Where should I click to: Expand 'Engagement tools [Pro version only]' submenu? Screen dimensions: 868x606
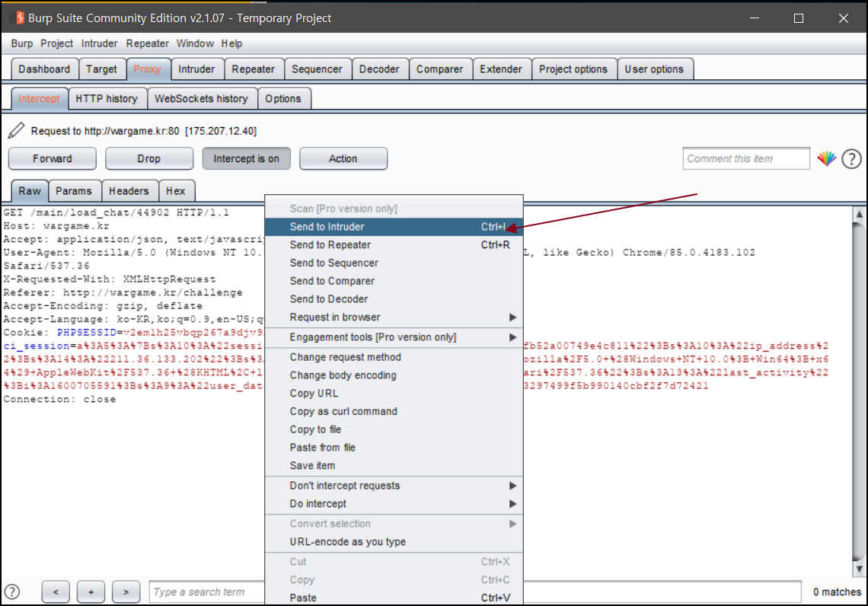394,337
